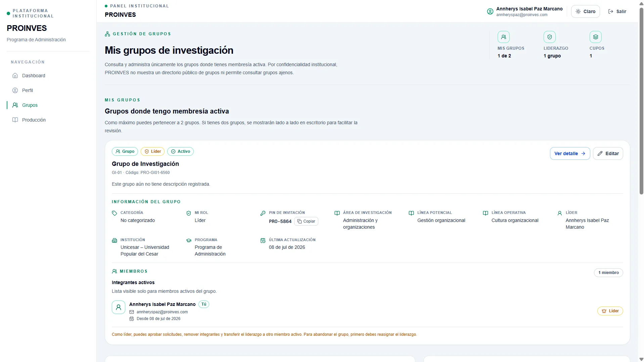Click the Grupo badge on group card
Screen dimensions: 644x362
point(125,151)
